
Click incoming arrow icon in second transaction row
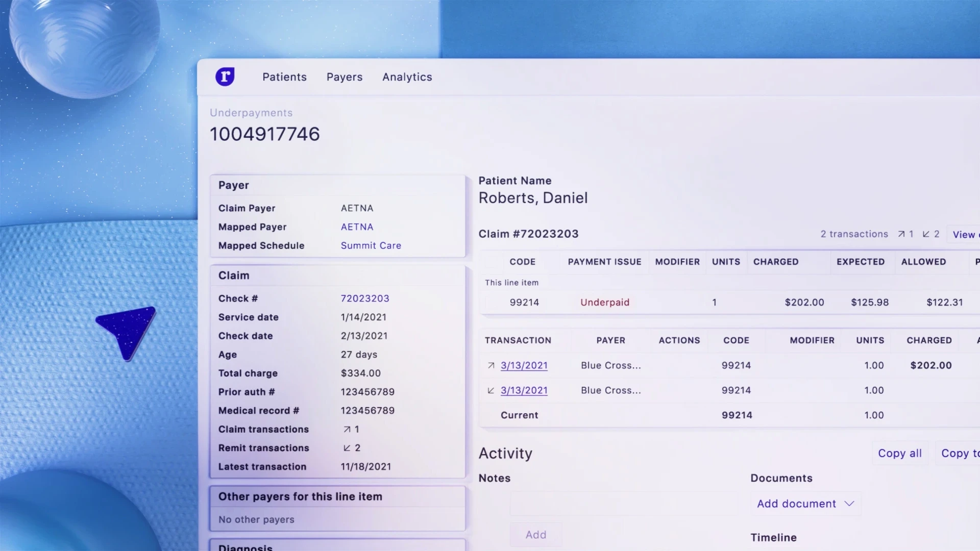coord(491,390)
